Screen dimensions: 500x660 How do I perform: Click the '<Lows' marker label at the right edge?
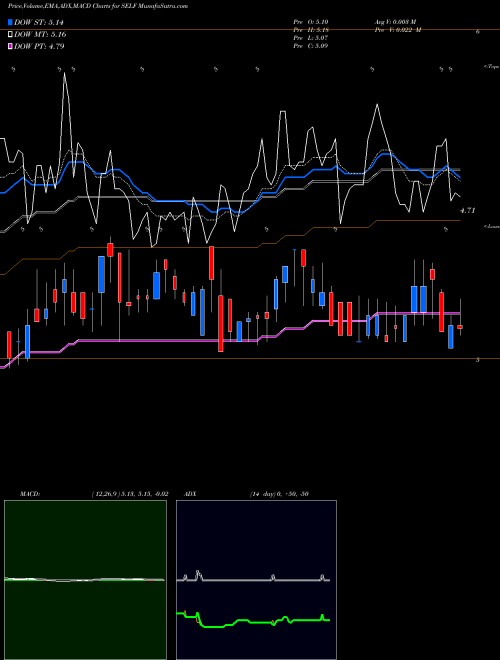point(492,226)
